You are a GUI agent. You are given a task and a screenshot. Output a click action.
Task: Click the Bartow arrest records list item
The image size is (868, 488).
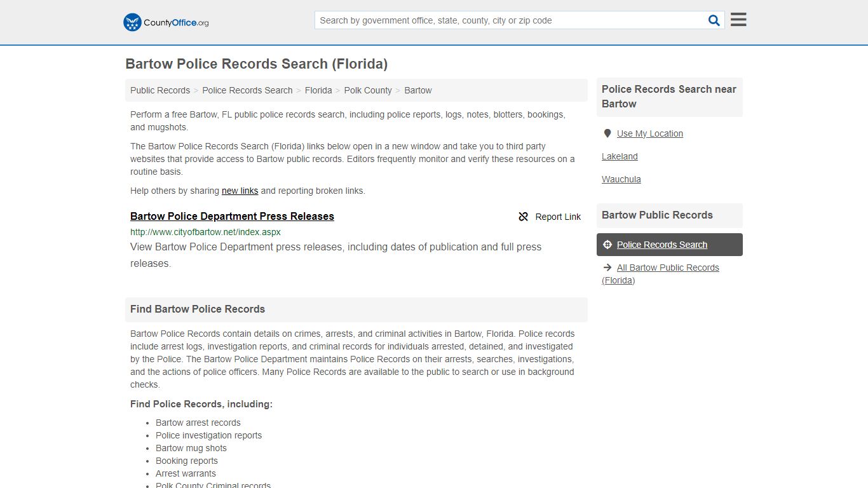(198, 423)
